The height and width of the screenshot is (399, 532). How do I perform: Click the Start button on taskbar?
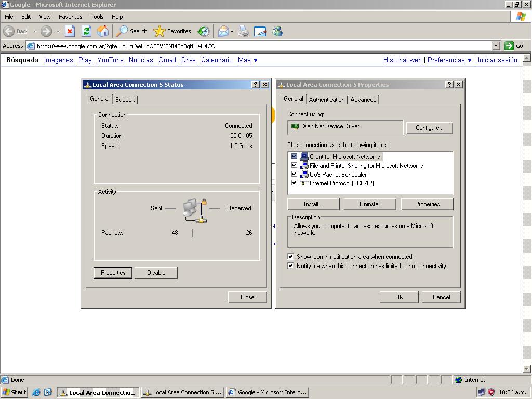click(x=15, y=392)
